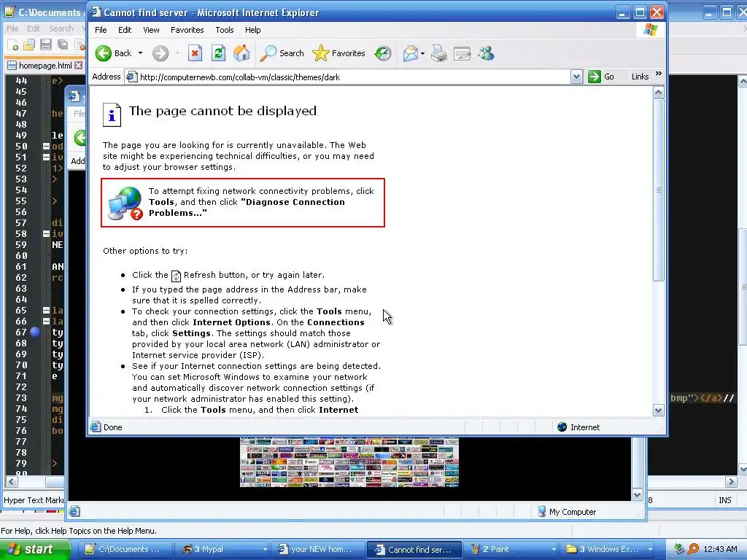Open the editor window's Search menu
The width and height of the screenshot is (747, 560).
[x=61, y=28]
